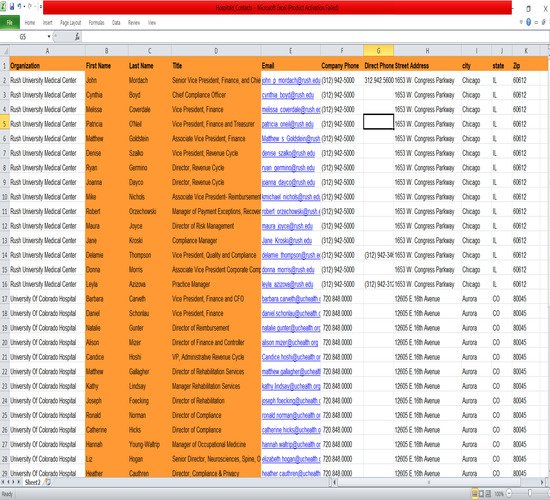Screen dimensions: 550x500
Task: Switch to the Formulas ribbon tab
Action: tap(96, 23)
